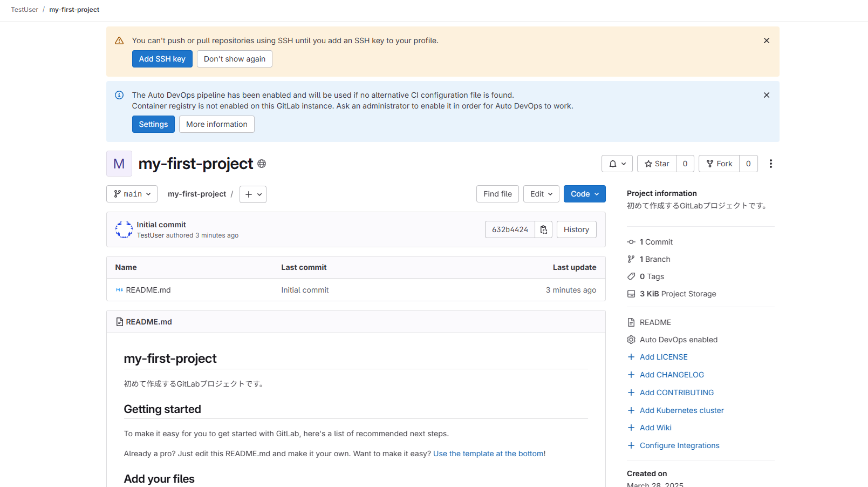Image resolution: width=868 pixels, height=487 pixels.
Task: Open the notification bell dropdown
Action: 617,164
